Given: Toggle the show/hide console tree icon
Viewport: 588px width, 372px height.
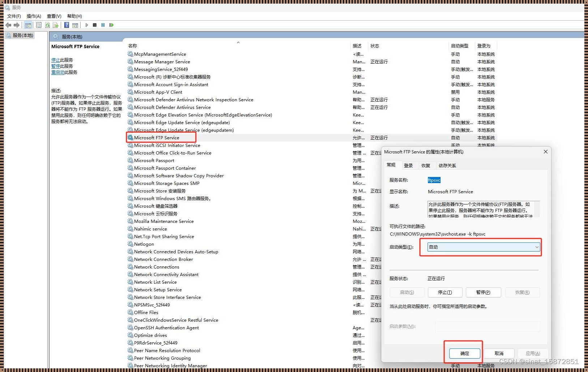Looking at the screenshot, I should point(28,25).
